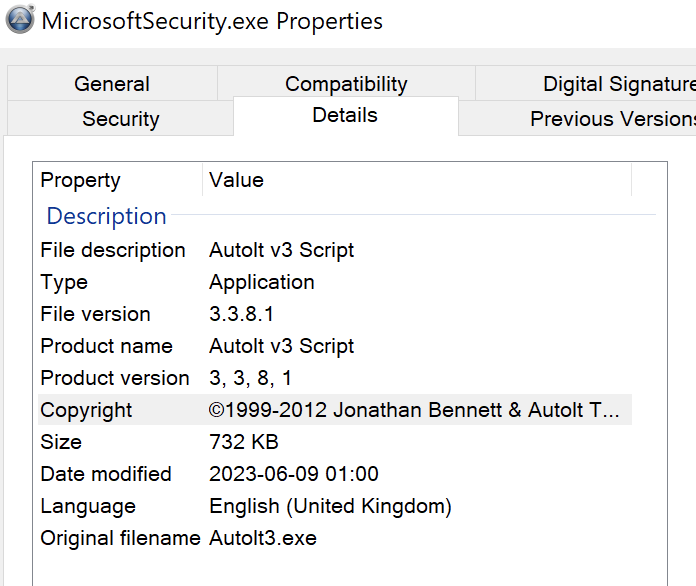Screen dimensions: 696x586
Task: Select the Product name label
Action: [107, 346]
